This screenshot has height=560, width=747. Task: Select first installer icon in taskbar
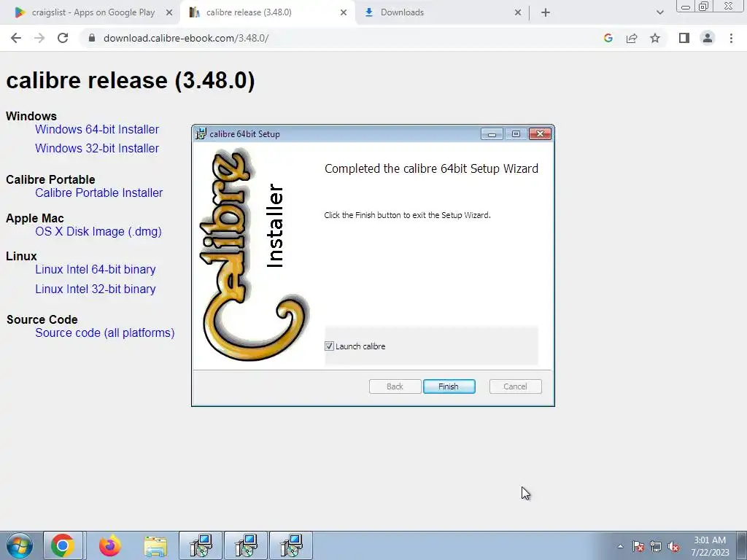(201, 545)
